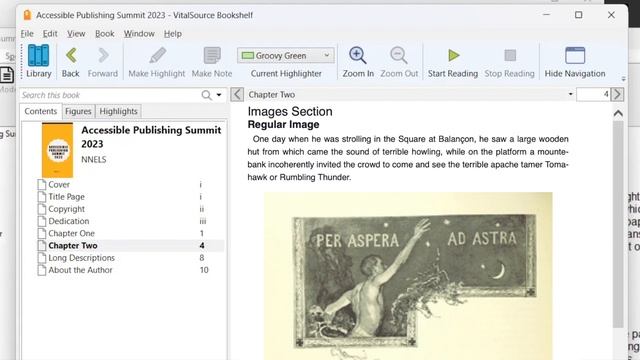640x360 pixels.
Task: Go to the previous page arrow
Action: (x=237, y=95)
